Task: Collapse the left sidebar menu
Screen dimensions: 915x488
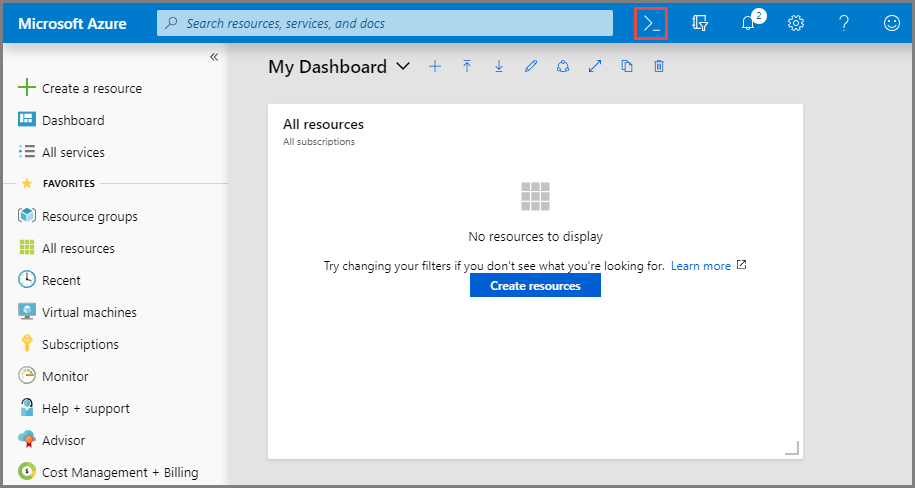Action: point(214,57)
